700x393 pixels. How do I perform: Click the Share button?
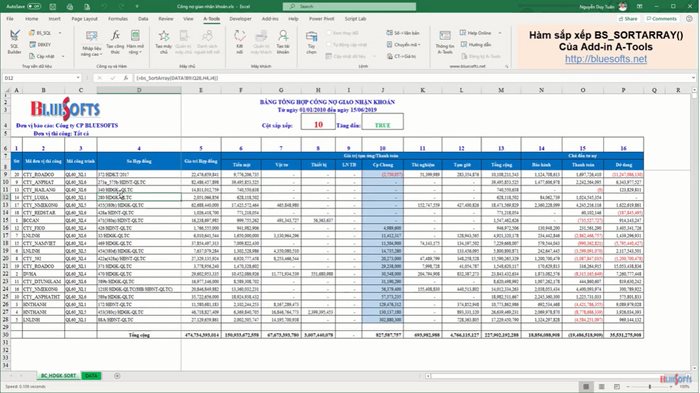(x=628, y=19)
